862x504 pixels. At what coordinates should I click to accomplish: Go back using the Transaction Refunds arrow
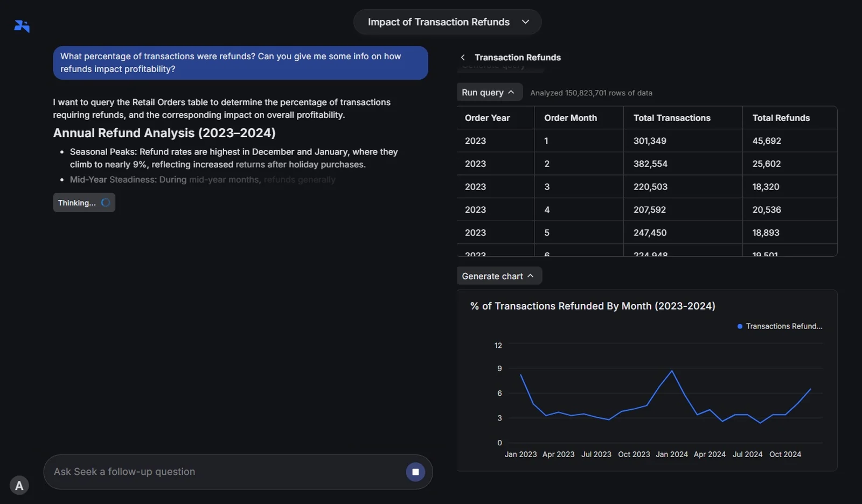(463, 57)
